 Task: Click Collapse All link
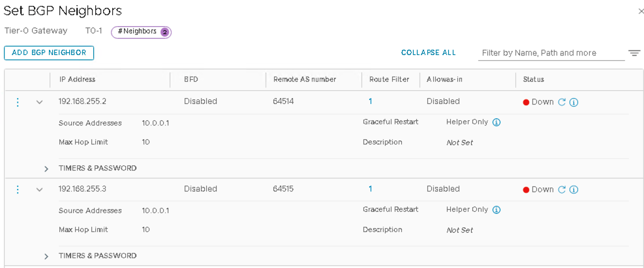point(429,53)
